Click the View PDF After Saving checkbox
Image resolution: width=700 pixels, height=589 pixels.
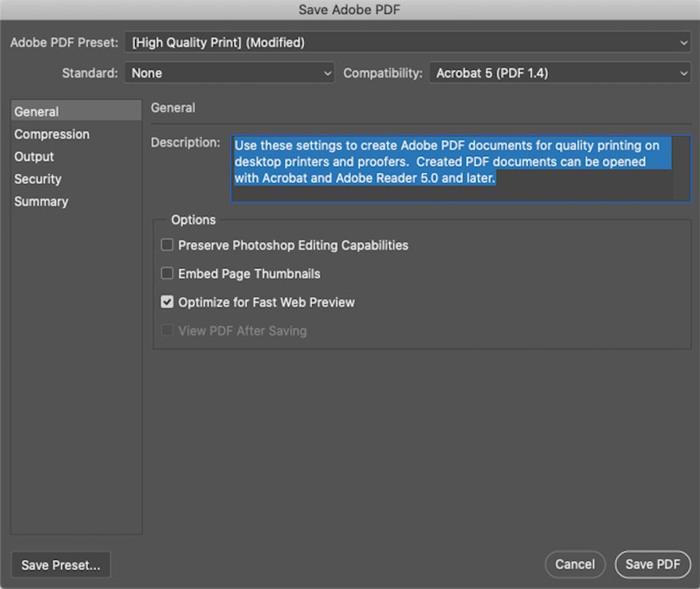coord(167,331)
